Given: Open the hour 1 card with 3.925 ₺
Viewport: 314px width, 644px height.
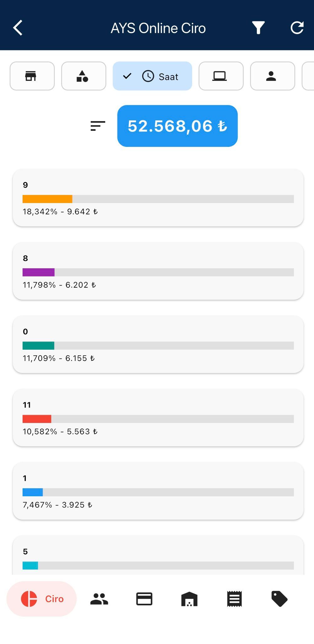Looking at the screenshot, I should coord(158,491).
